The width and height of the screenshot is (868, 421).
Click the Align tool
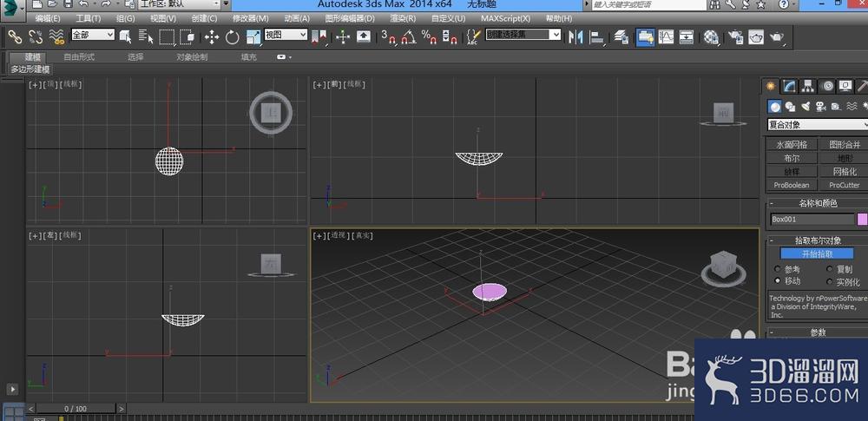click(597, 37)
